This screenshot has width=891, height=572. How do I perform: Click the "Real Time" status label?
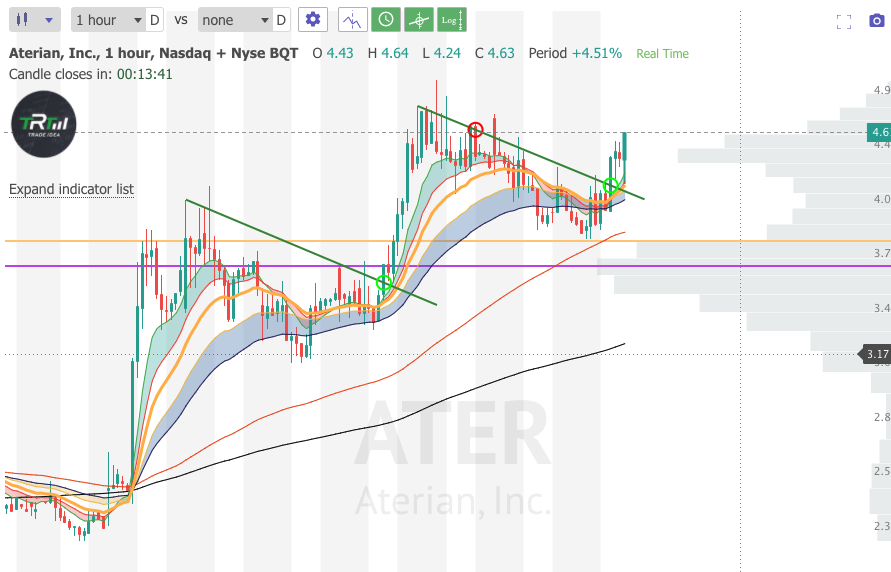663,54
